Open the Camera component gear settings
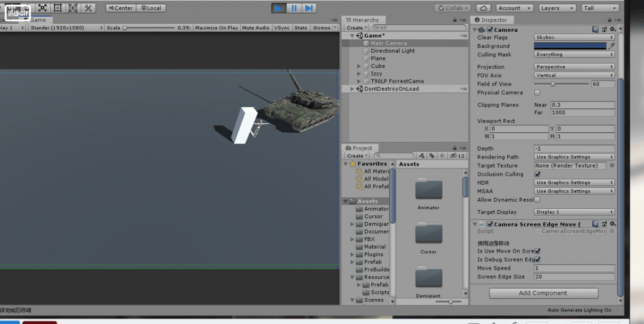Image resolution: width=644 pixels, height=324 pixels. [612, 30]
